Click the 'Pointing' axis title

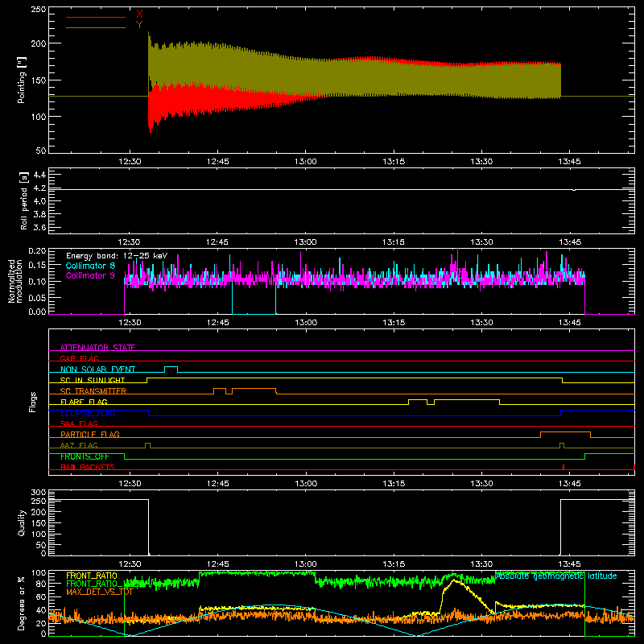pos(22,80)
